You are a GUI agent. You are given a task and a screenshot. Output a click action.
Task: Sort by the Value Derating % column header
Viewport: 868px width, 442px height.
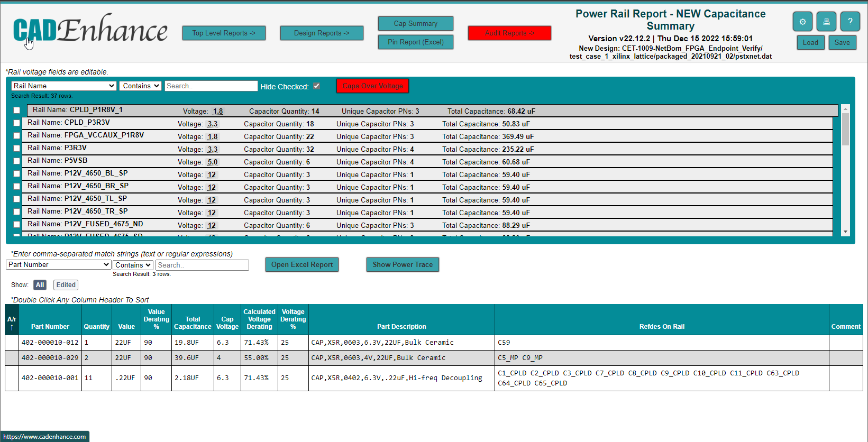tap(156, 319)
